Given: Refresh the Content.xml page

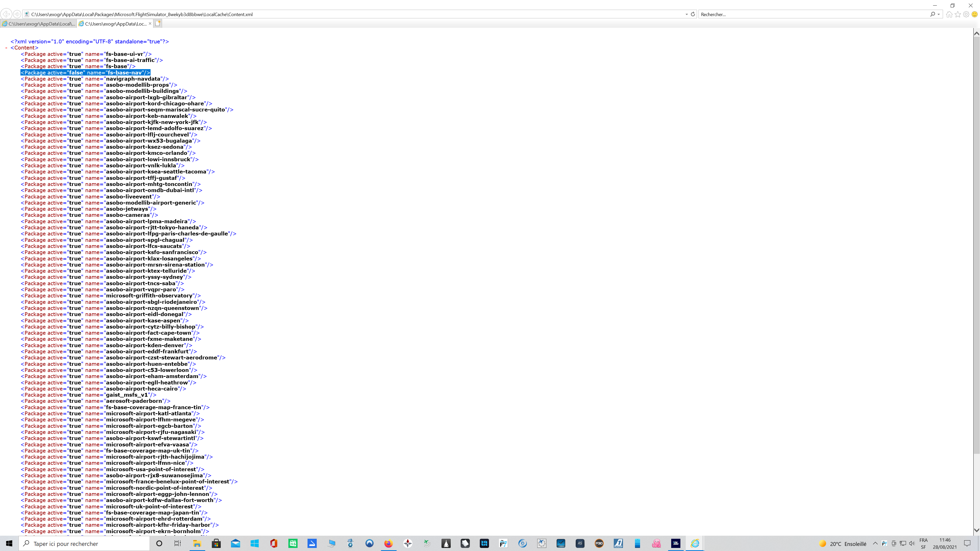Looking at the screenshot, I should click(x=693, y=14).
